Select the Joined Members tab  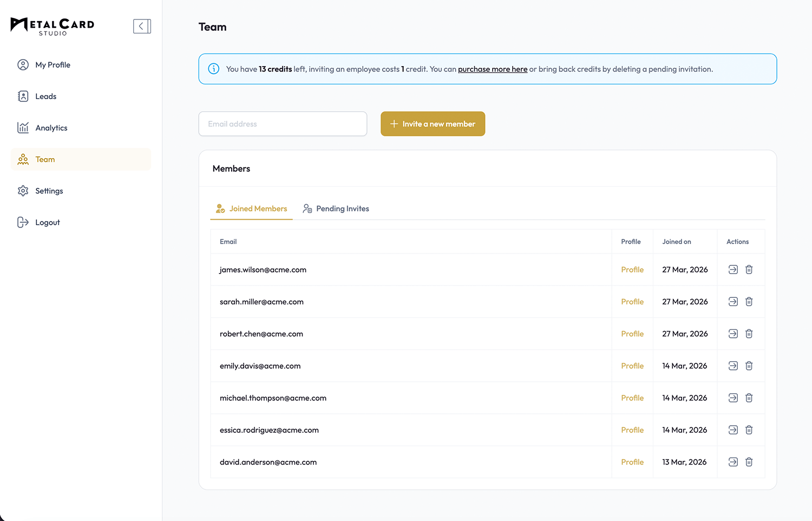point(252,209)
